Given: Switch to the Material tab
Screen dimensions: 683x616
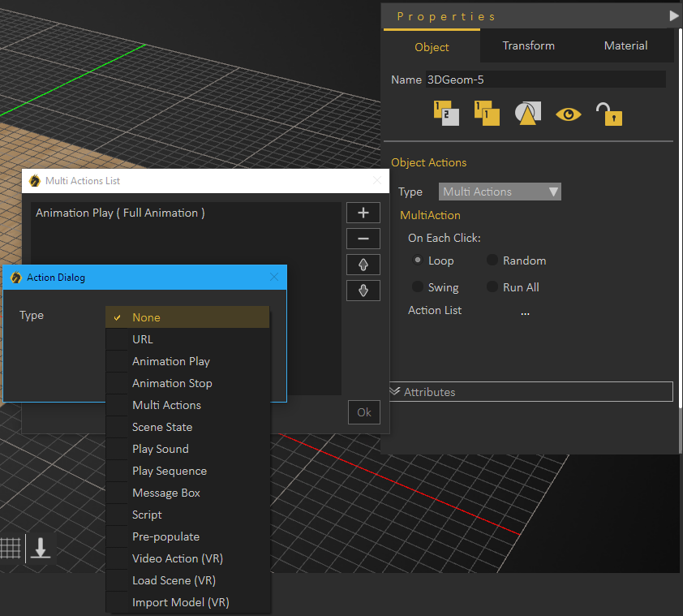Looking at the screenshot, I should tap(625, 45).
